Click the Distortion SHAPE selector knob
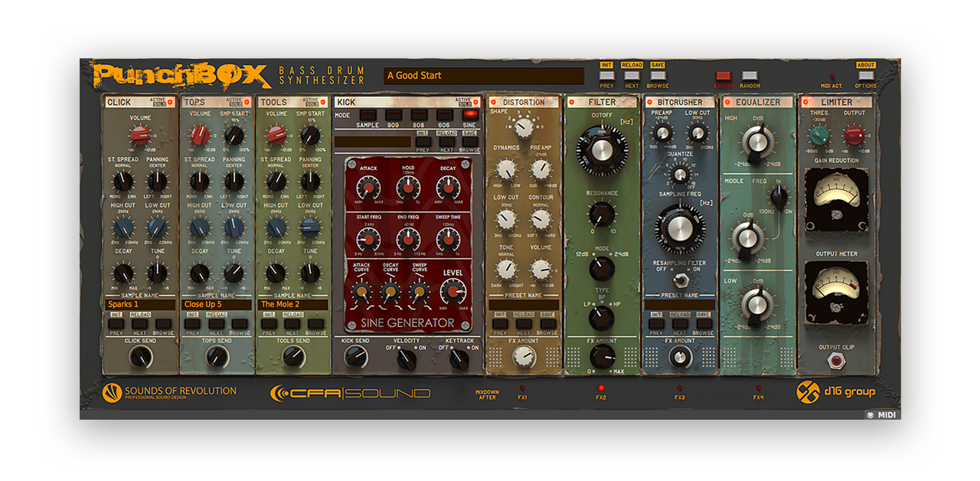This screenshot has width=980, height=481. point(524,129)
